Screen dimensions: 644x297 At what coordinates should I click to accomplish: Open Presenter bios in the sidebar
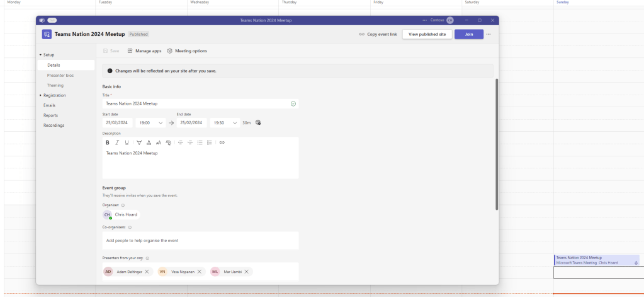[x=60, y=75]
